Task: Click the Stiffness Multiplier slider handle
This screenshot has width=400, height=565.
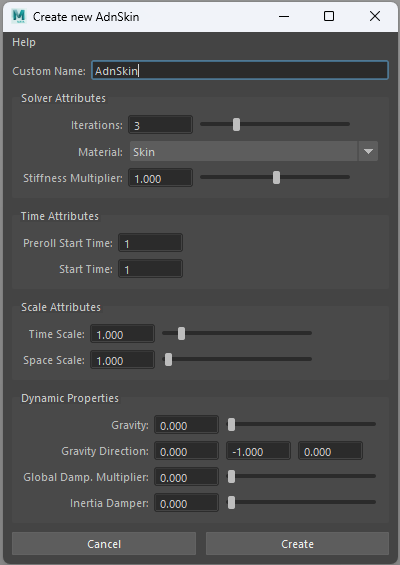Action: tap(276, 178)
